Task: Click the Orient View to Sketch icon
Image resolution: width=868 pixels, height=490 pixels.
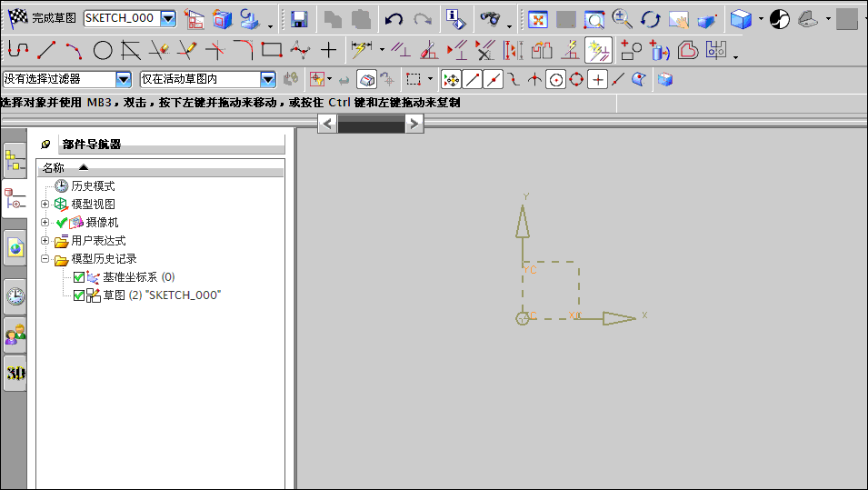Action: [x=195, y=19]
